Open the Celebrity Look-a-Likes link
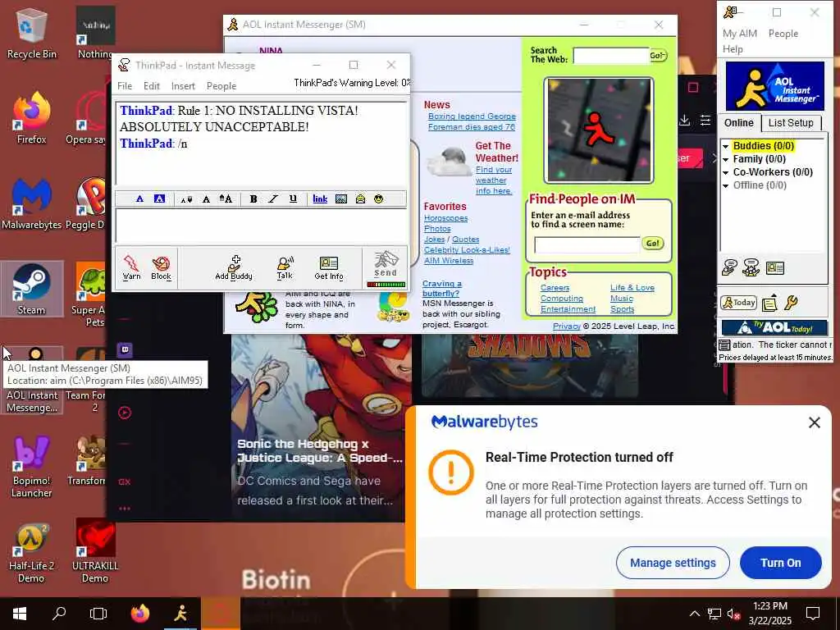The image size is (840, 630). 467,249
